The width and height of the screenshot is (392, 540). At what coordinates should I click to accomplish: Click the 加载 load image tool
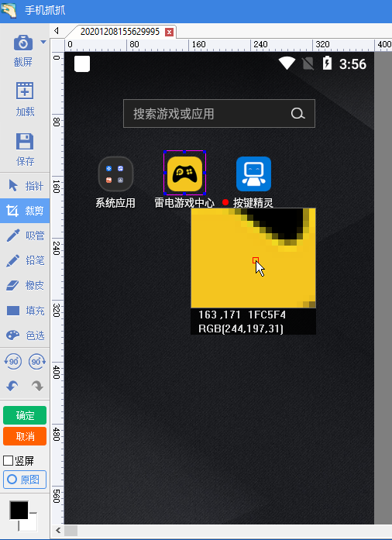point(25,99)
